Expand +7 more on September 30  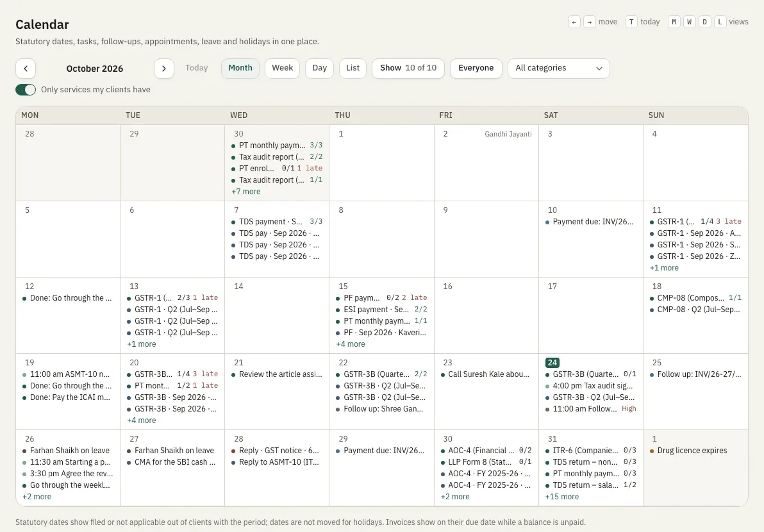pyautogui.click(x=246, y=192)
